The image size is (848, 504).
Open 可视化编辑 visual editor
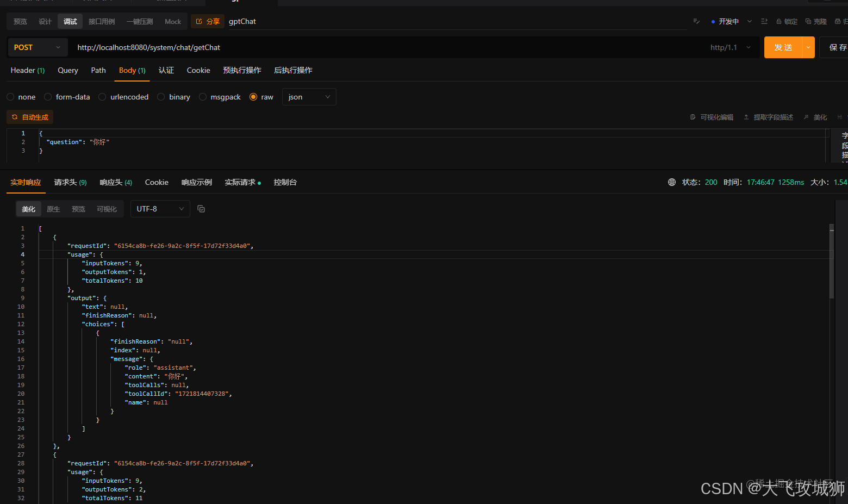pyautogui.click(x=712, y=117)
